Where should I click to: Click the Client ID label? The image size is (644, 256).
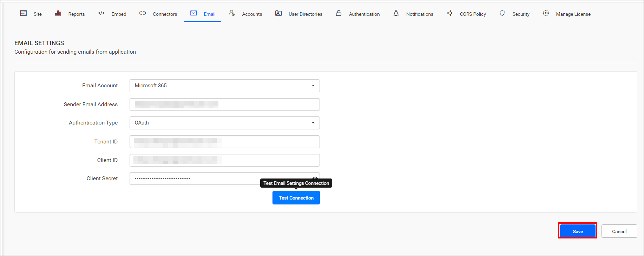tap(107, 160)
